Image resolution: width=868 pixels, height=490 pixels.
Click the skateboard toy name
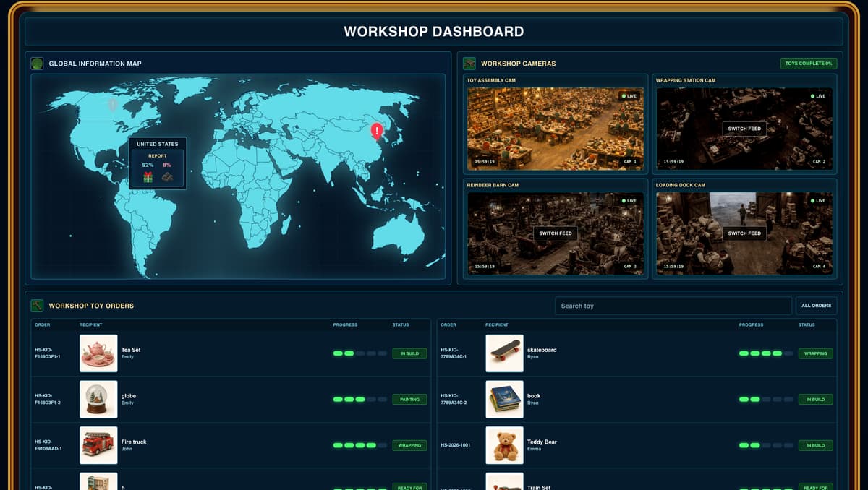(x=542, y=350)
